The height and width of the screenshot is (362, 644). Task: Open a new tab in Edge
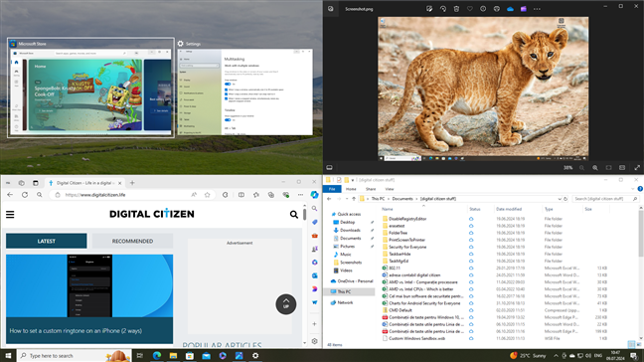click(132, 183)
